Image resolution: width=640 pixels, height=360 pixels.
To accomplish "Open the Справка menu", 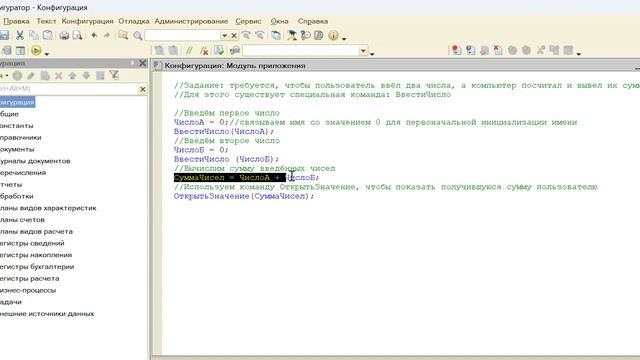I will (313, 21).
